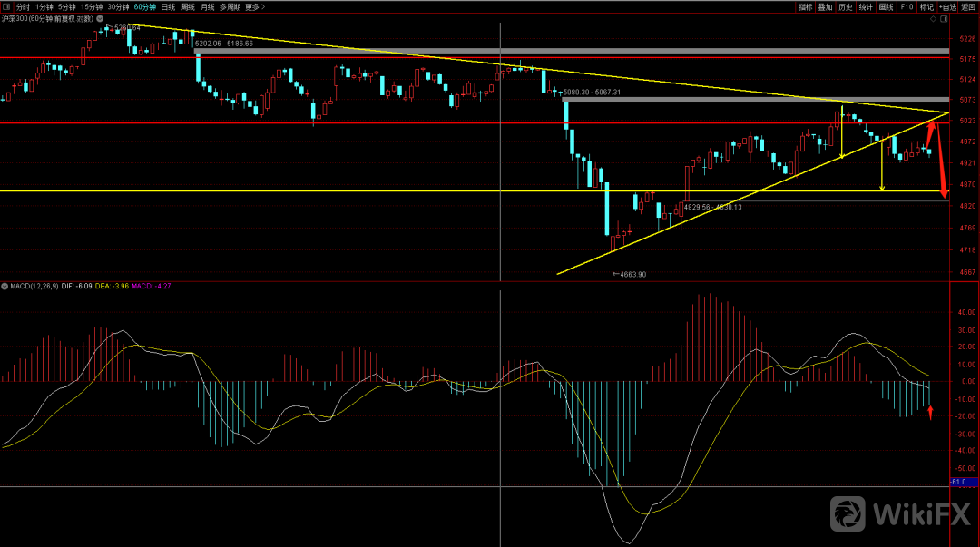The width and height of the screenshot is (980, 547).
Task: Select the 30分钟 timeframe
Action: point(119,6)
